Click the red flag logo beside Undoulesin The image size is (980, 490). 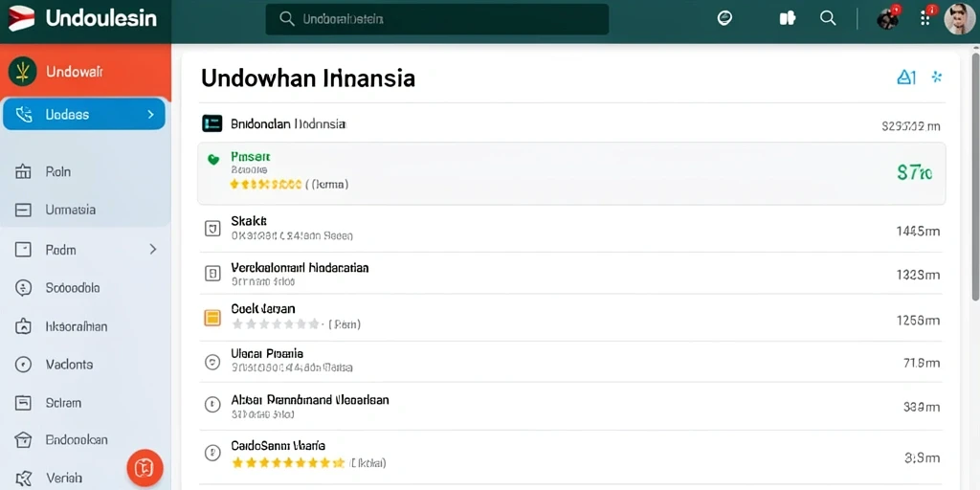coord(21,18)
